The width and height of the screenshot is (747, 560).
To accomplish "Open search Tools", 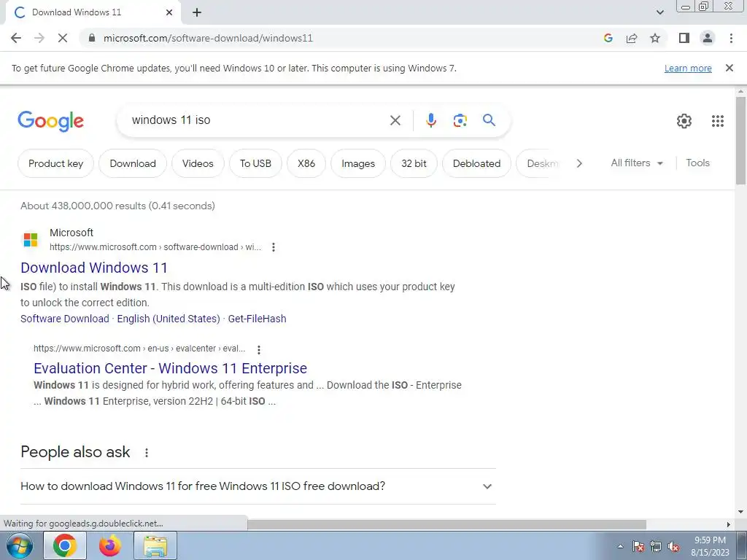I will [x=697, y=163].
